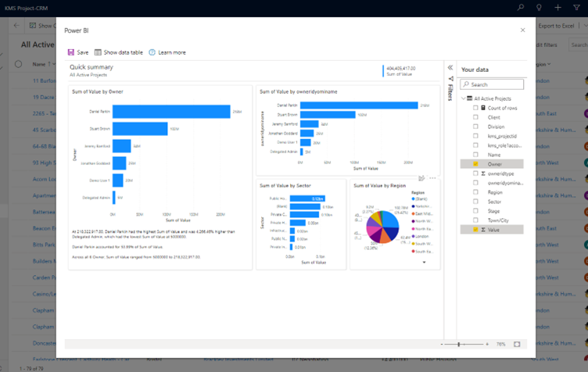
Task: Untick the Owner field checkbox
Action: coord(475,164)
